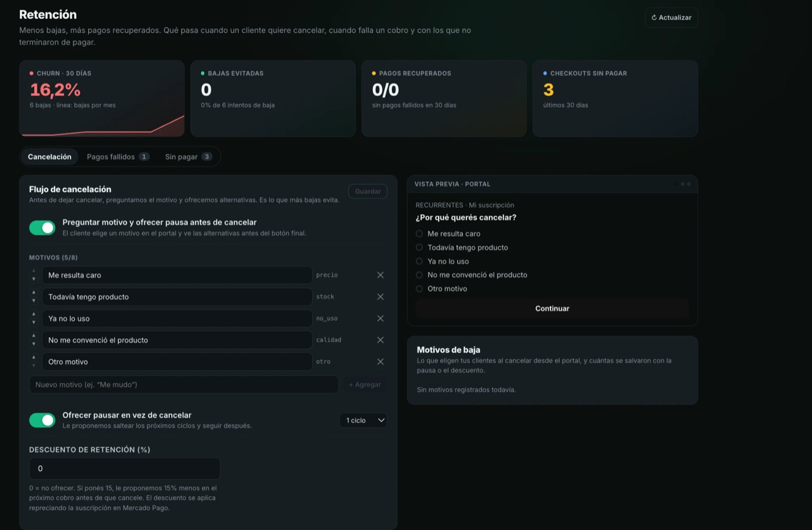This screenshot has width=812, height=530.
Task: Select "No me convenció el producto" radio
Action: point(419,275)
